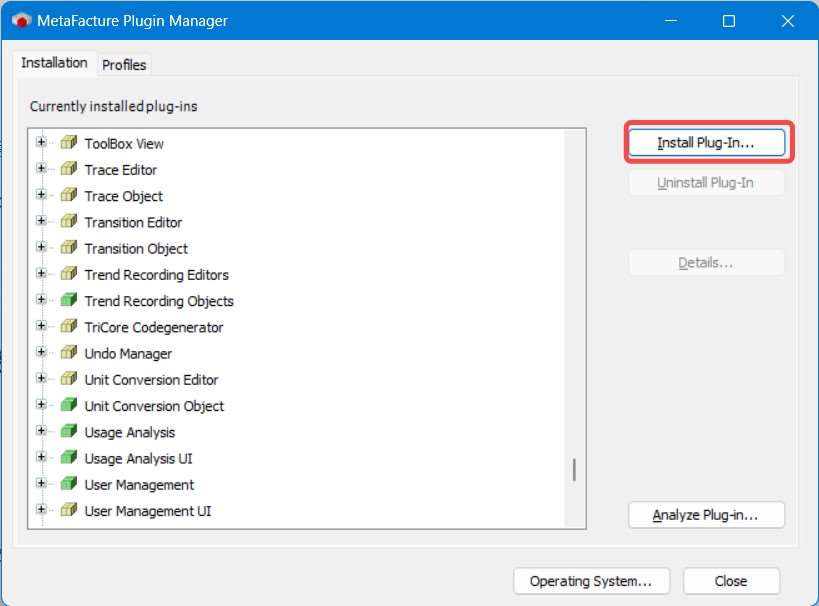Expand the Transition Object tree node
The width and height of the screenshot is (819, 606).
coord(41,247)
